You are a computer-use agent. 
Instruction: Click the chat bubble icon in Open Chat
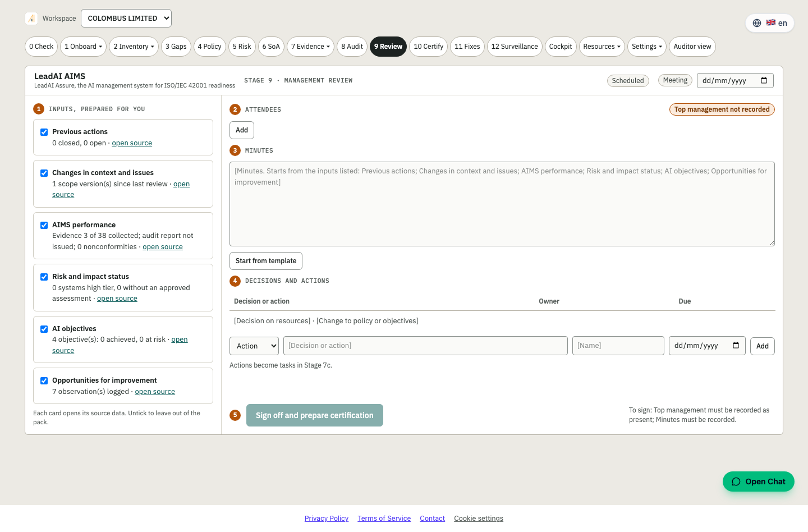(x=736, y=481)
